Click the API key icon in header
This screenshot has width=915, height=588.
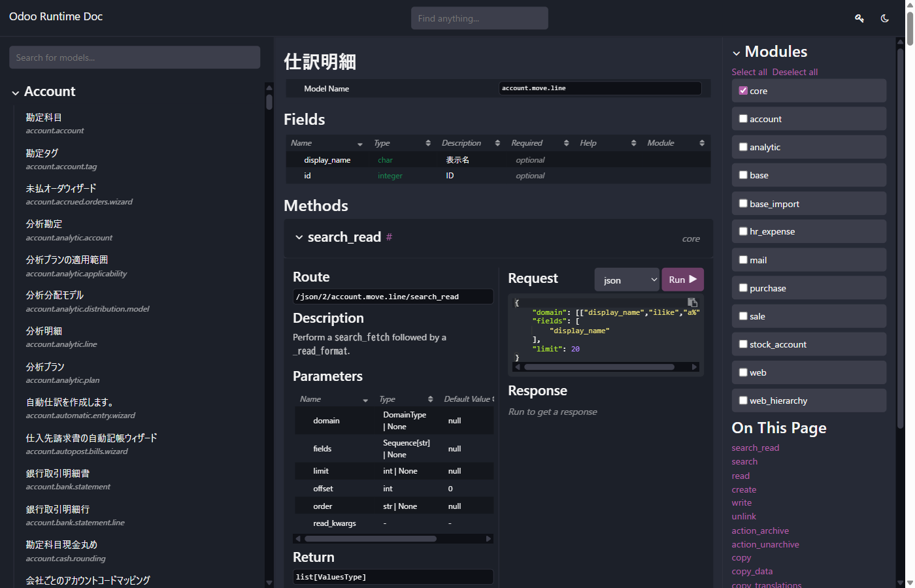(859, 18)
